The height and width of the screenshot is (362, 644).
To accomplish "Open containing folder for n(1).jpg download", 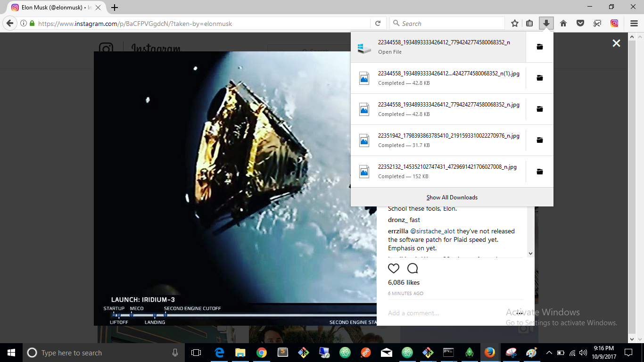I will [x=540, y=78].
